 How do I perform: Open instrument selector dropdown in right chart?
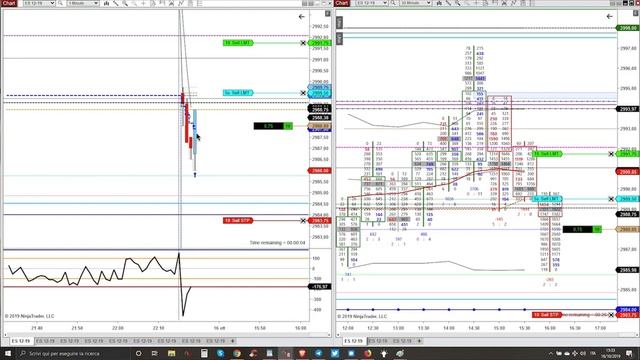(x=371, y=3)
